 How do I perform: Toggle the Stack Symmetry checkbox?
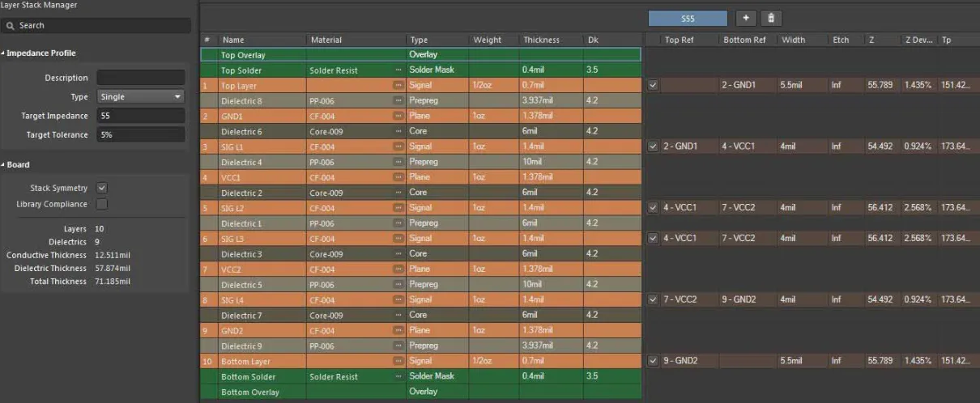pos(101,188)
